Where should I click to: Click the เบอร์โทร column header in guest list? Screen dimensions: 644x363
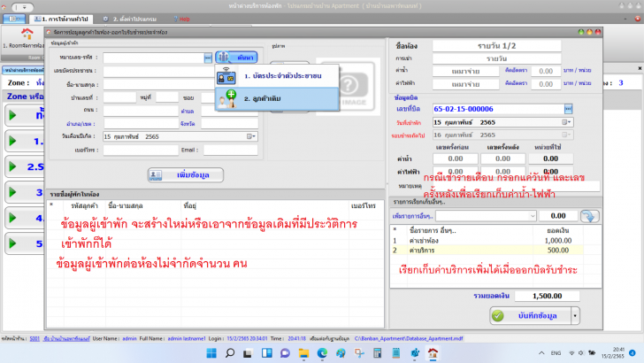coord(363,205)
